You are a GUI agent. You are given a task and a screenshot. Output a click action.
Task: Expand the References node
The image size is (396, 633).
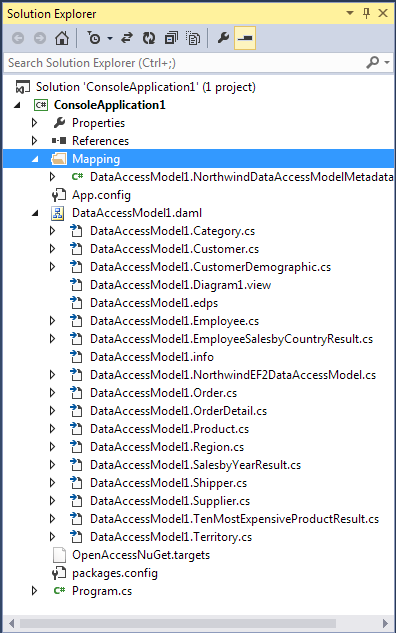click(35, 140)
